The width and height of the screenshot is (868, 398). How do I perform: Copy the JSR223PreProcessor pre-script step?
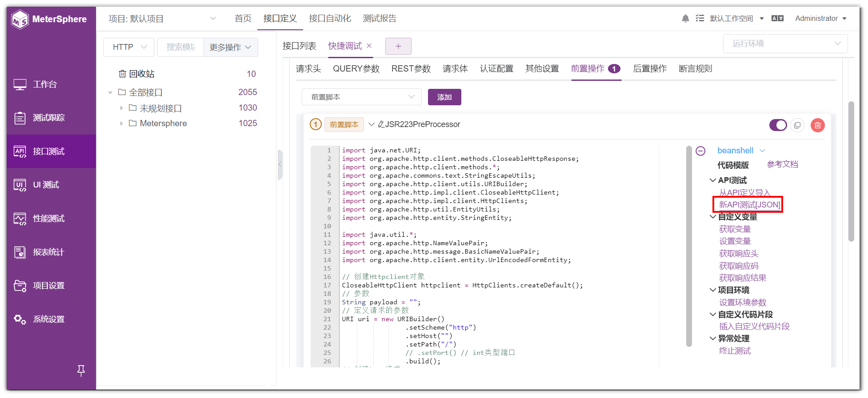[x=797, y=125]
